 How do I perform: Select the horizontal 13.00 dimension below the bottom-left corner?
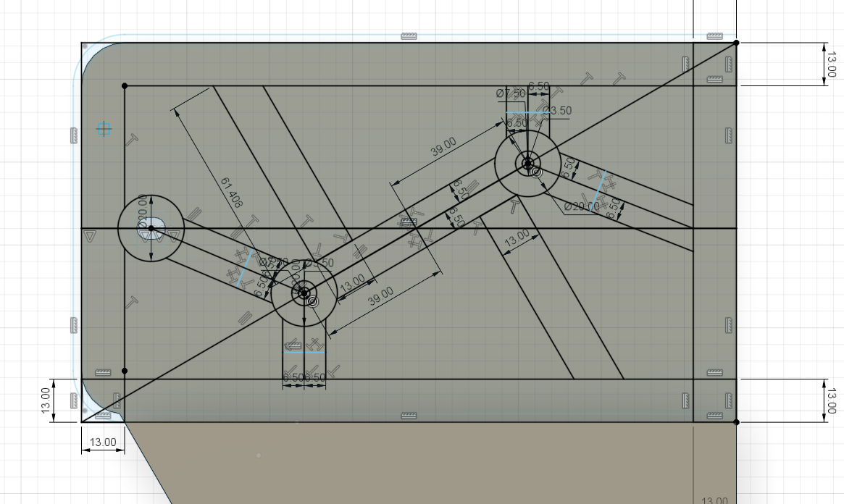[x=103, y=442]
